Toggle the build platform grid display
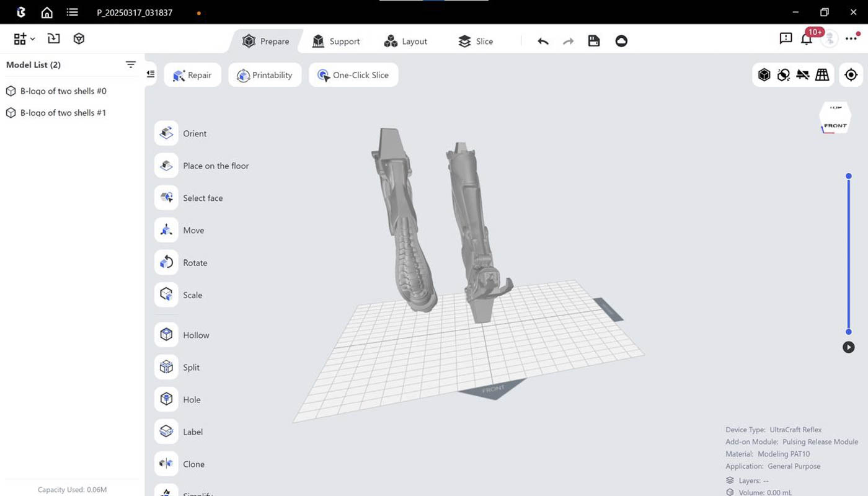 tap(822, 75)
